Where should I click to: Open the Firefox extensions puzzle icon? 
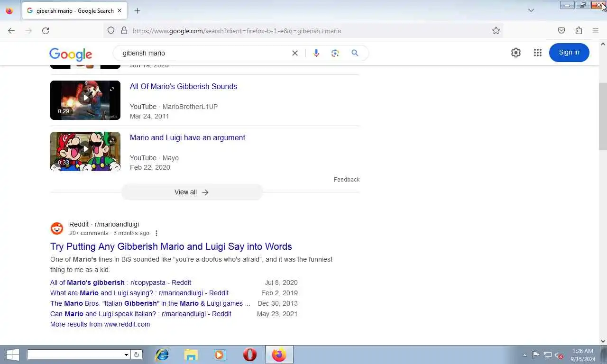(x=579, y=31)
